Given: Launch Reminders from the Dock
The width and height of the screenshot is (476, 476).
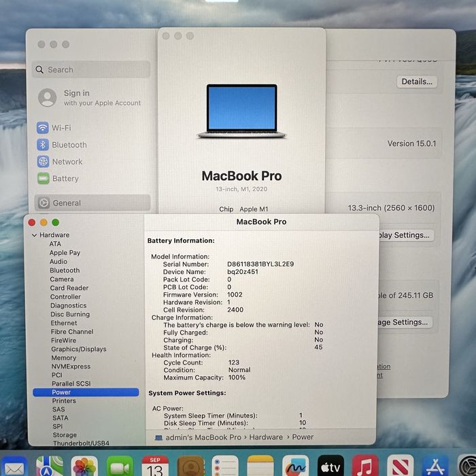Looking at the screenshot, I should click(225, 466).
